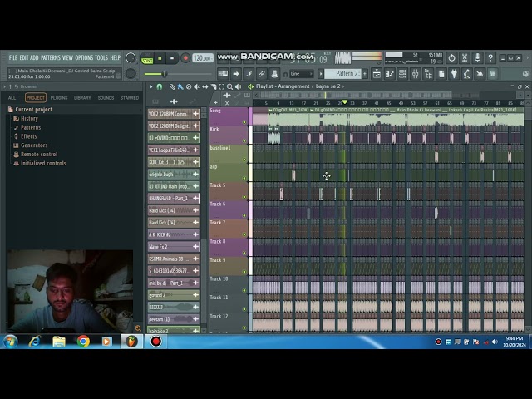Open the Channel rack icon
Viewport: 532px width, 399px height.
pos(402,74)
